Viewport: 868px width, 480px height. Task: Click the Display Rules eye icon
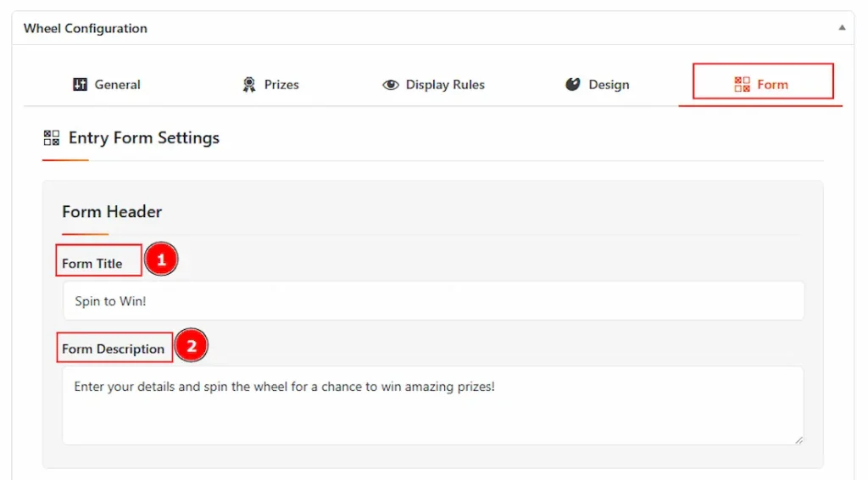390,85
